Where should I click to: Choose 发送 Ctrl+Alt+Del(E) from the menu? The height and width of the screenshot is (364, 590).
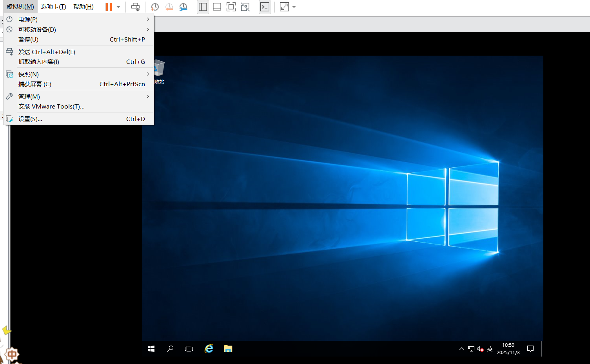78,52
